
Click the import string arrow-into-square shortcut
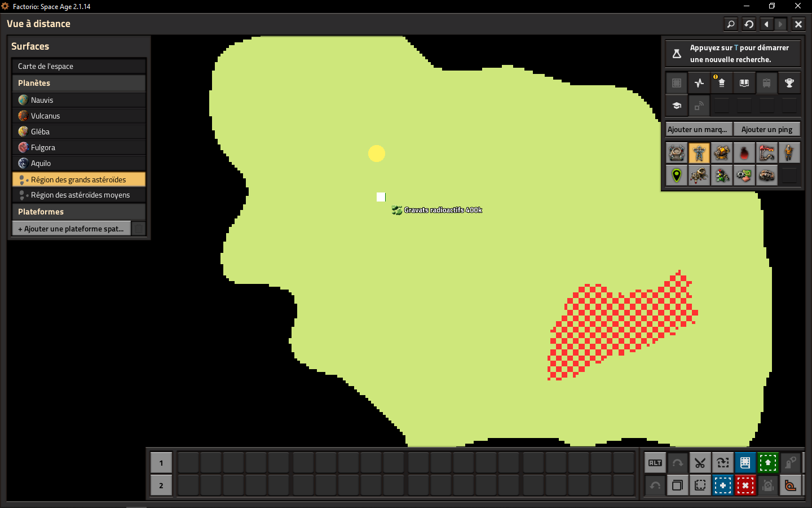coord(723,463)
